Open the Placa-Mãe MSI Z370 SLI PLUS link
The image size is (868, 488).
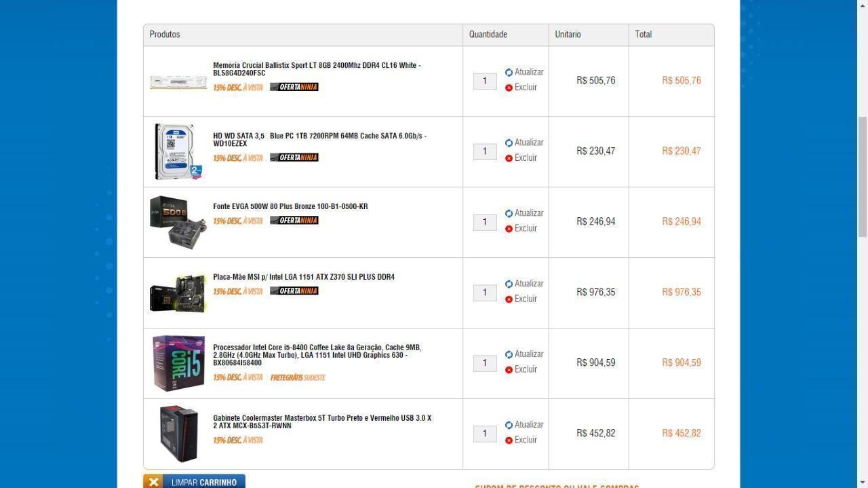pyautogui.click(x=304, y=277)
